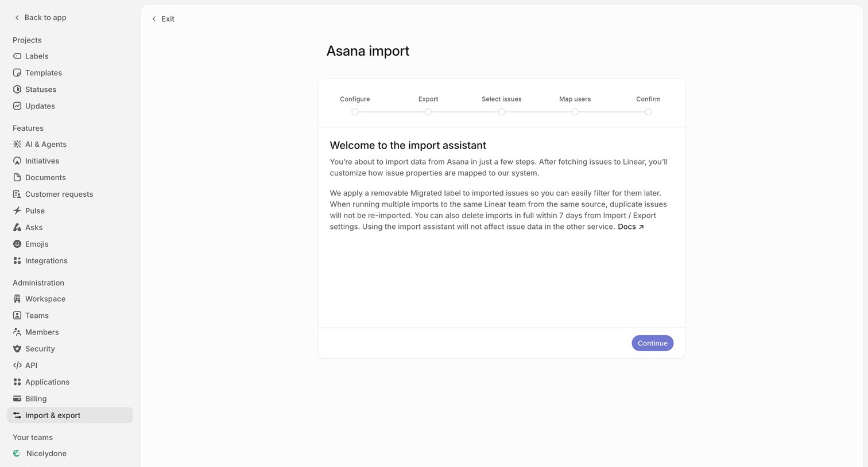Click the Export step circle
Image resolution: width=868 pixels, height=467 pixels.
(428, 112)
